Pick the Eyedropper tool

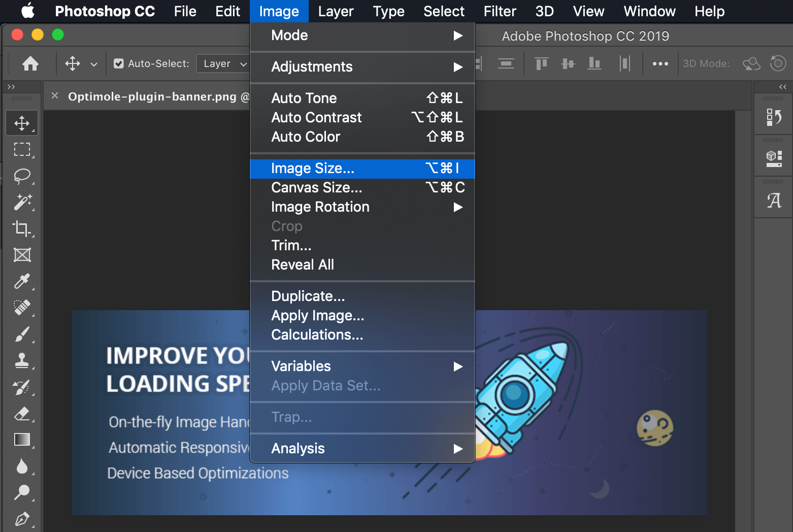tap(22, 281)
